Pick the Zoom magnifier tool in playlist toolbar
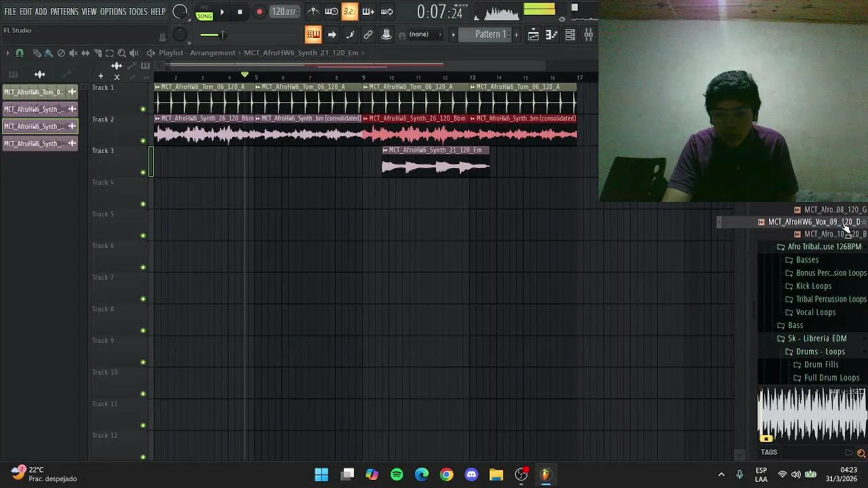The image size is (868, 488). tap(122, 53)
